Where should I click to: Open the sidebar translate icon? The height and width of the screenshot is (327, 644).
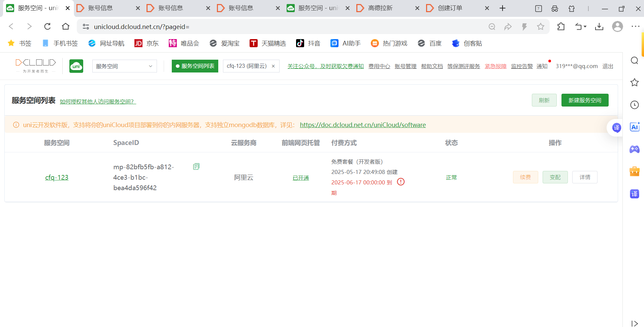coord(635,194)
